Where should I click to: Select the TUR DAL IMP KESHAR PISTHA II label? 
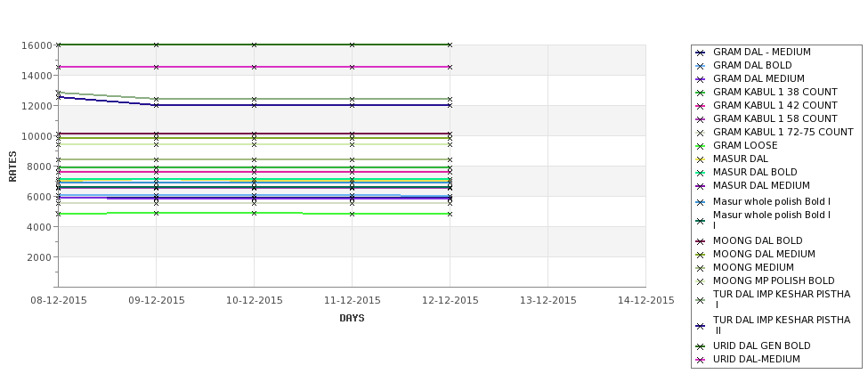point(782,325)
